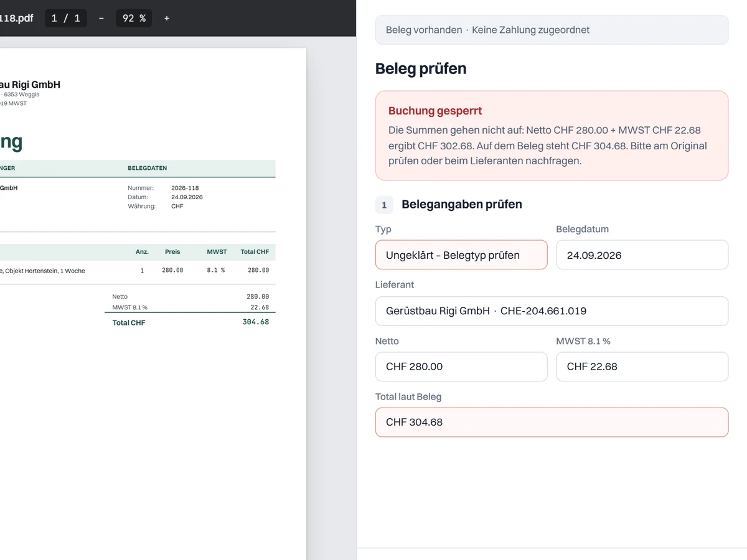
Task: Edit the Belegdatum field 24.09.2026
Action: 642,255
